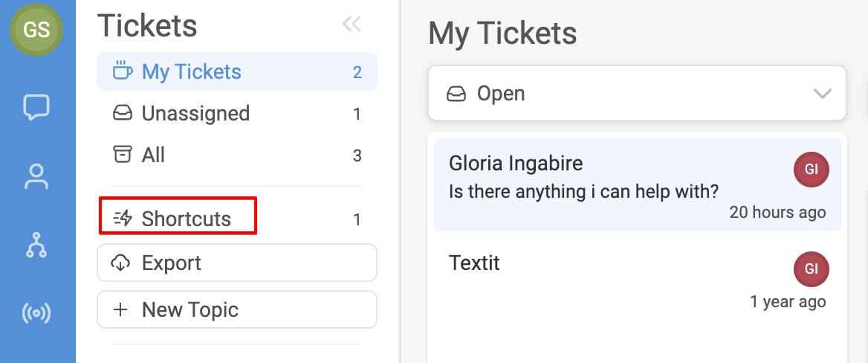Open the Textit ticket

pos(637,280)
